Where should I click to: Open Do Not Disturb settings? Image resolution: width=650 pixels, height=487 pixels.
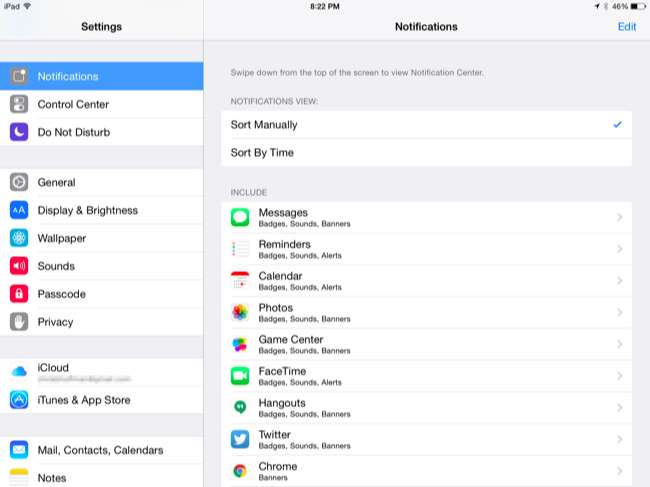102,132
